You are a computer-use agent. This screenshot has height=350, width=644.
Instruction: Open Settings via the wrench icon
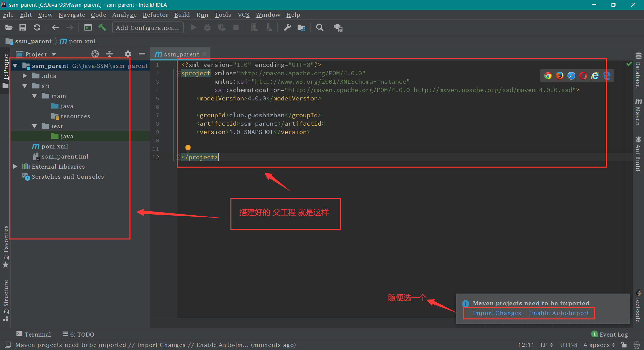(287, 28)
